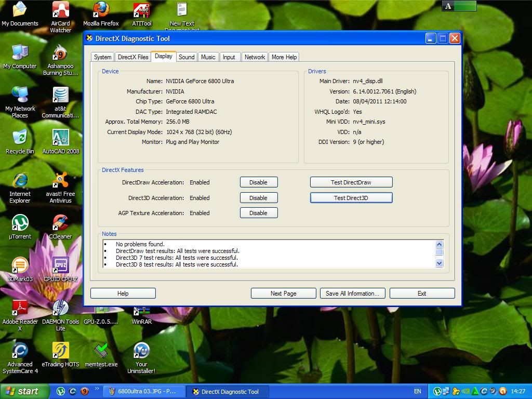The height and width of the screenshot is (399, 532).
Task: Open the Input tab
Action: coord(229,57)
